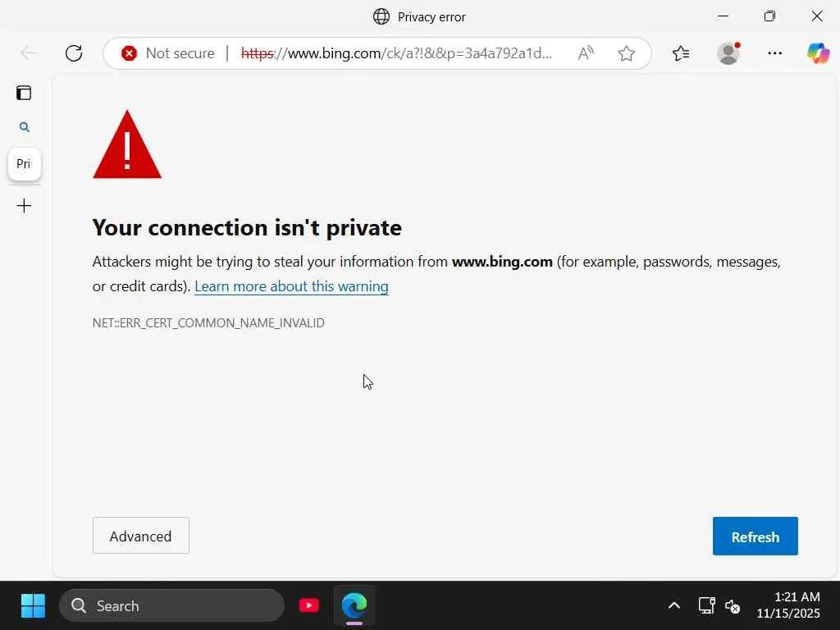This screenshot has width=840, height=630.
Task: Expand the Advanced options button
Action: 140,536
